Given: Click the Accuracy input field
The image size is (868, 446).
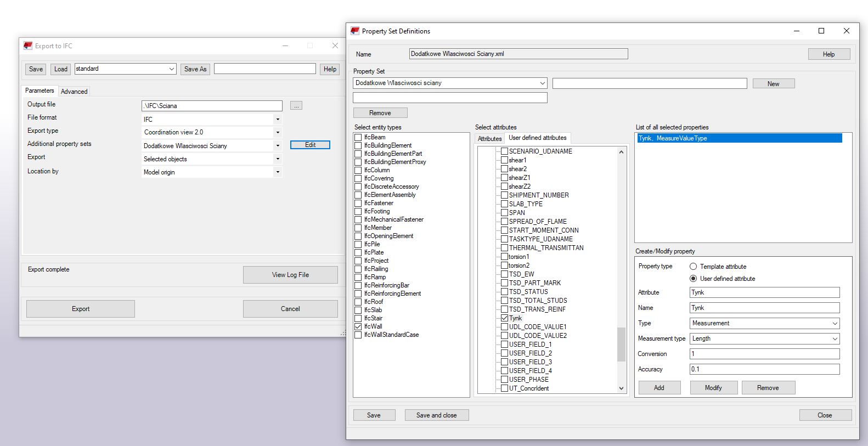Looking at the screenshot, I should coord(765,369).
